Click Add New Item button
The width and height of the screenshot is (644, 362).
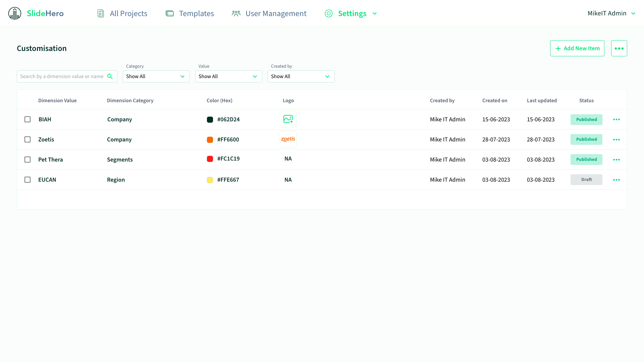[577, 49]
